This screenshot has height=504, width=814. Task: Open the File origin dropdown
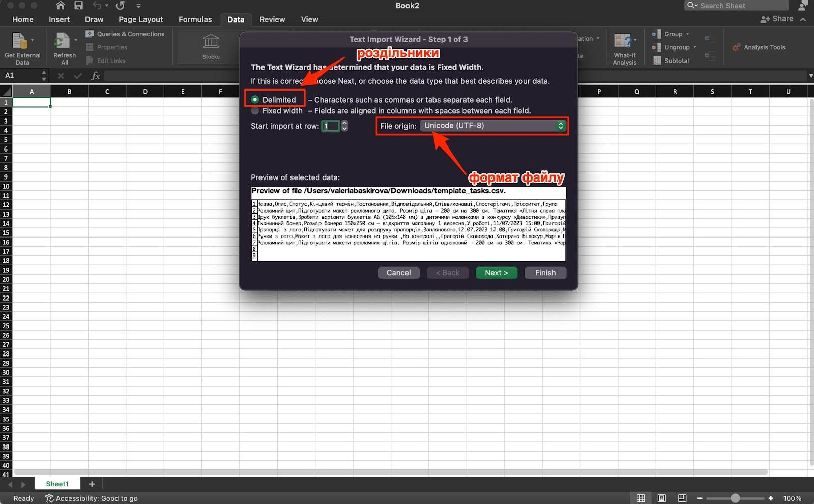[x=493, y=126]
